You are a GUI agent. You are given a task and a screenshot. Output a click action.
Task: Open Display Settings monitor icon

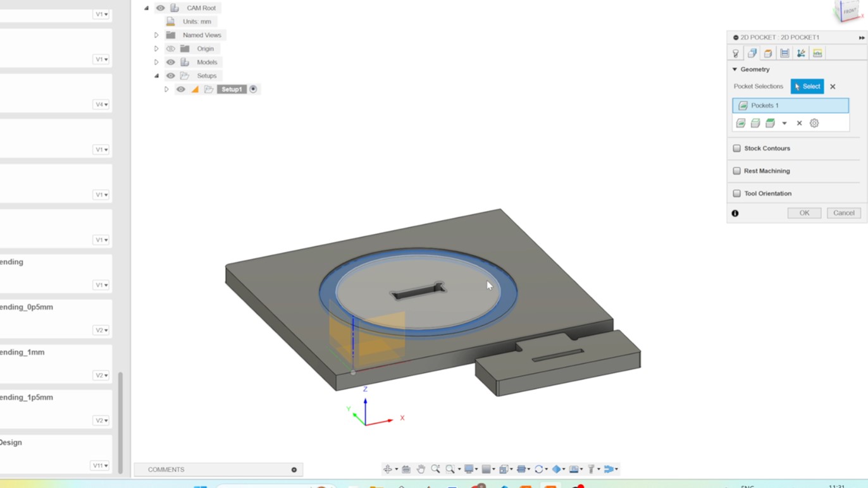[469, 469]
